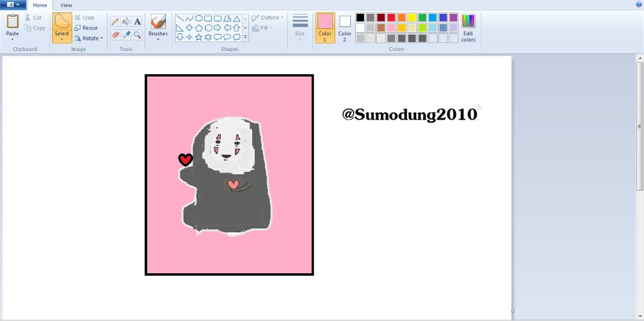Choose the Rounded rectangle shape
Viewport: 644px width, 321px height.
click(x=218, y=18)
